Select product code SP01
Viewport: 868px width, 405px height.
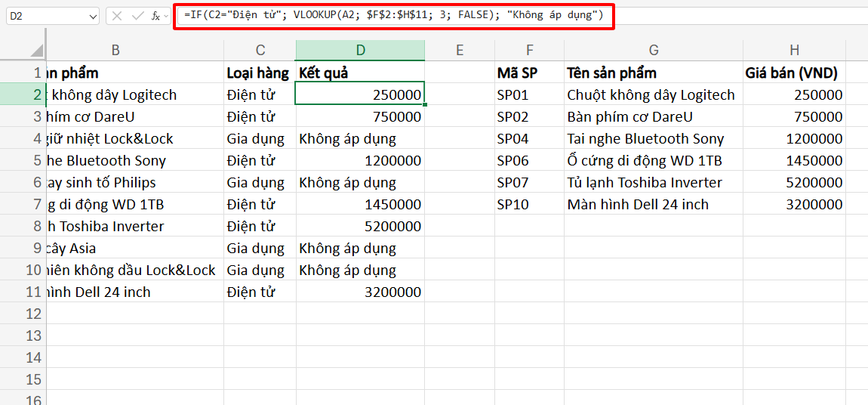[x=529, y=94]
